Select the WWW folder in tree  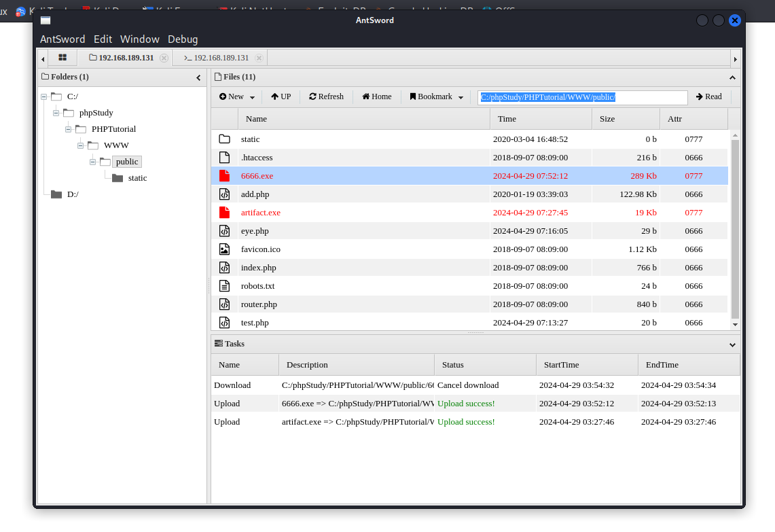pos(116,145)
